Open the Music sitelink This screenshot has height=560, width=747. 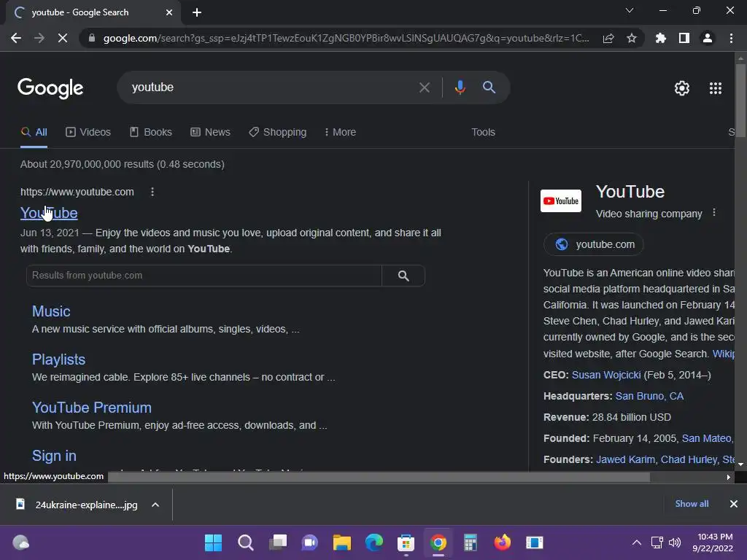51,311
